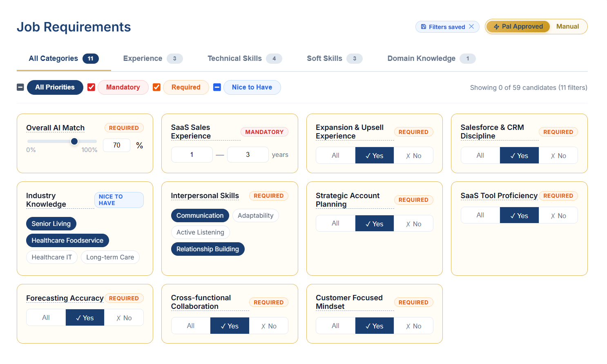Image resolution: width=607 pixels, height=364 pixels.
Task: Select No for Expansion & Upsell Experience
Action: click(413, 155)
